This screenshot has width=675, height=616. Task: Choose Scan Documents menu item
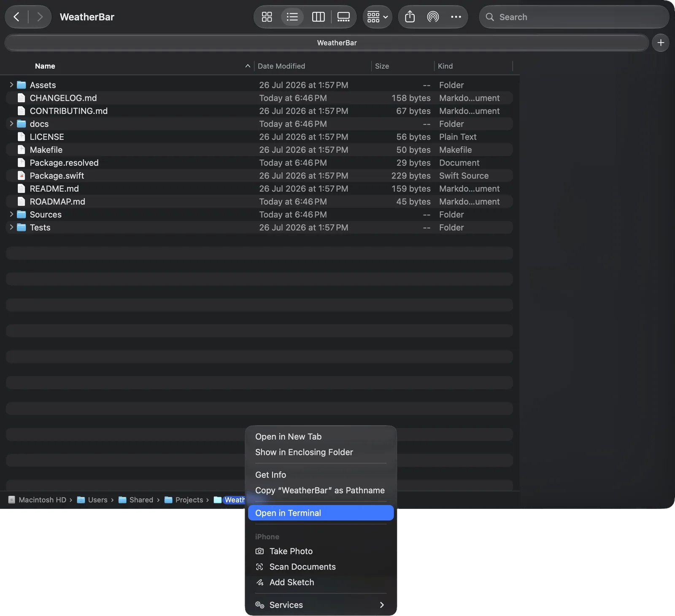coord(321,567)
